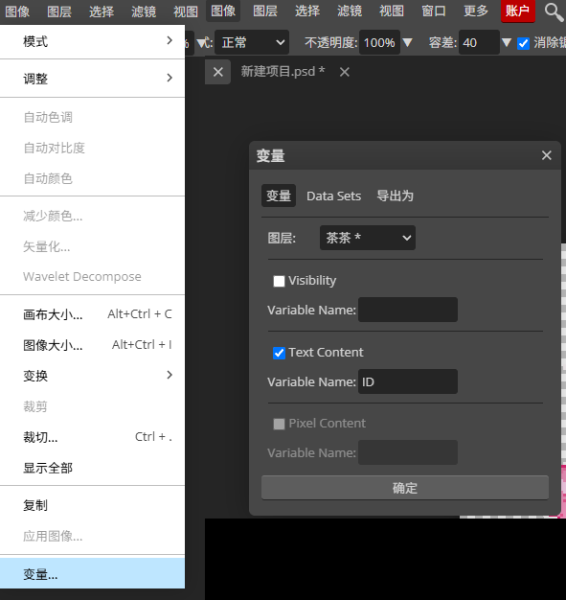Click the greyed 应用图像... menu item
The image size is (566, 600).
(92, 536)
